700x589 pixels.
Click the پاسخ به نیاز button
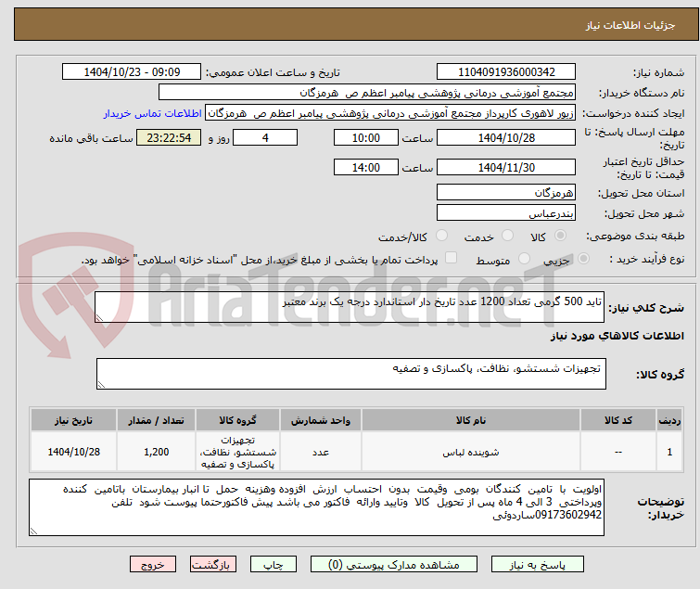pyautogui.click(x=537, y=565)
